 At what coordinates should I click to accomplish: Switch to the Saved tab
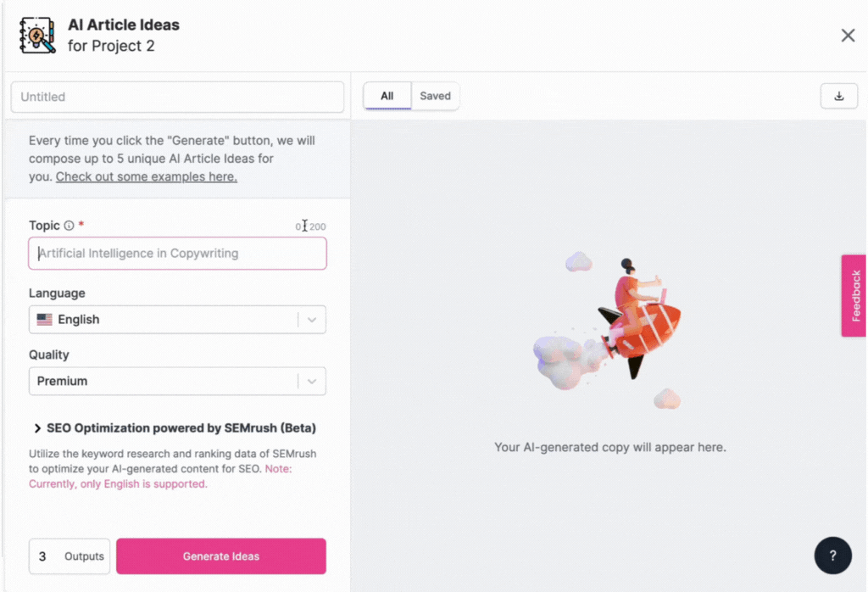click(x=435, y=96)
